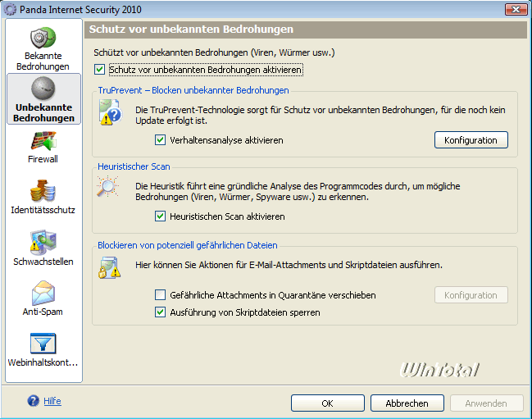Switch to Anti-Spam section label
Image resolution: width=532 pixels, height=419 pixels.
point(43,312)
